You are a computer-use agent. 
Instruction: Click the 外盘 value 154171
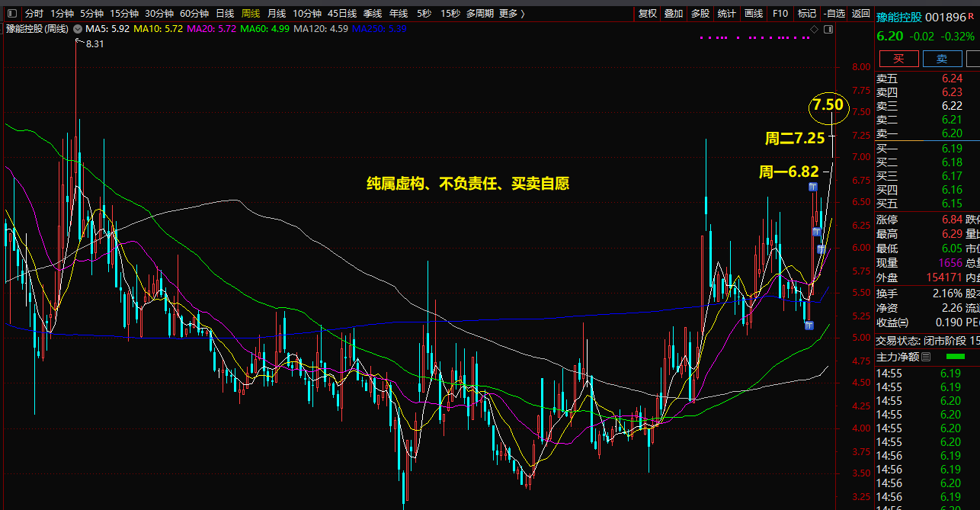point(943,277)
